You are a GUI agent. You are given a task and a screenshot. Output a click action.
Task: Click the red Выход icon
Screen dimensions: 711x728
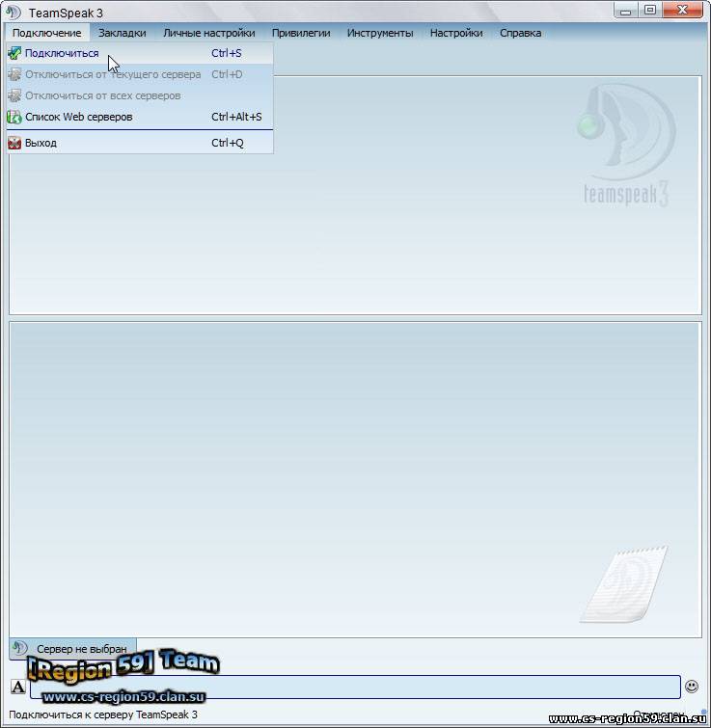tap(14, 143)
